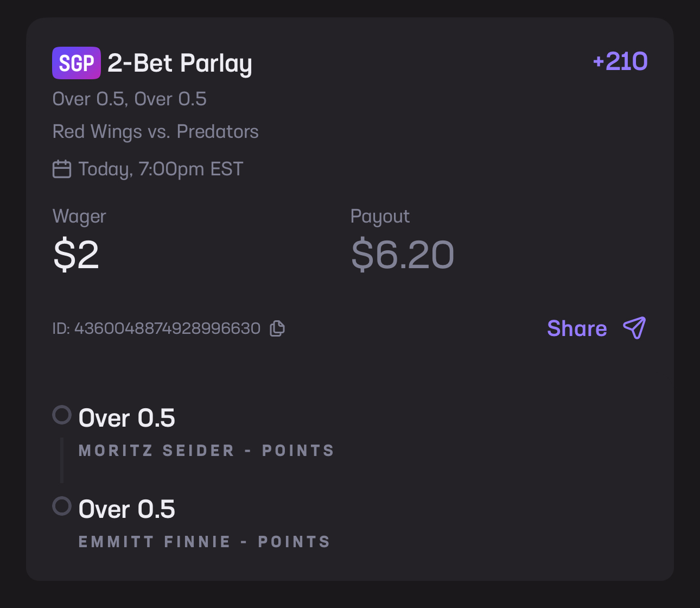Click the Over 0.5, Over 0.5 summary line

click(130, 99)
